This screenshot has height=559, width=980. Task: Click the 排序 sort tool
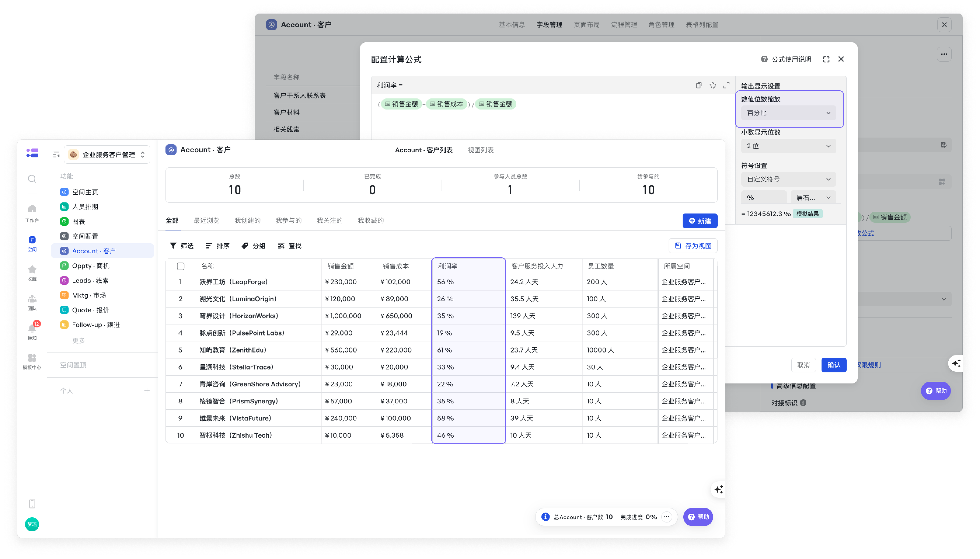[218, 246]
